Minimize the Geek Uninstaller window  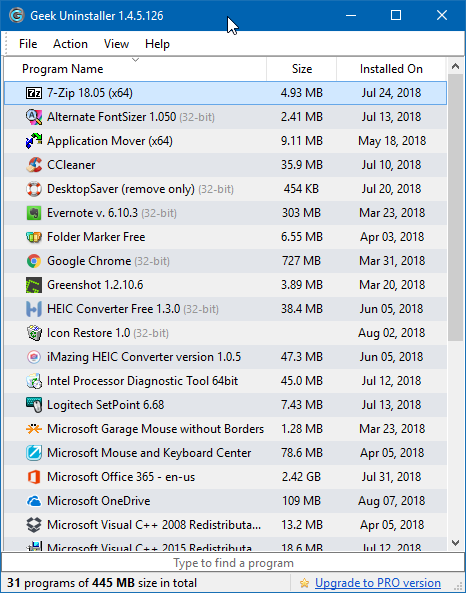point(351,16)
